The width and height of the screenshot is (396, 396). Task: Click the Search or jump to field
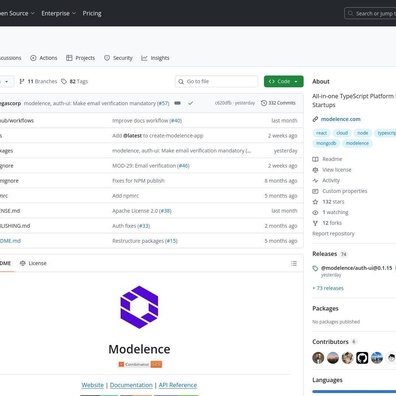coord(370,14)
